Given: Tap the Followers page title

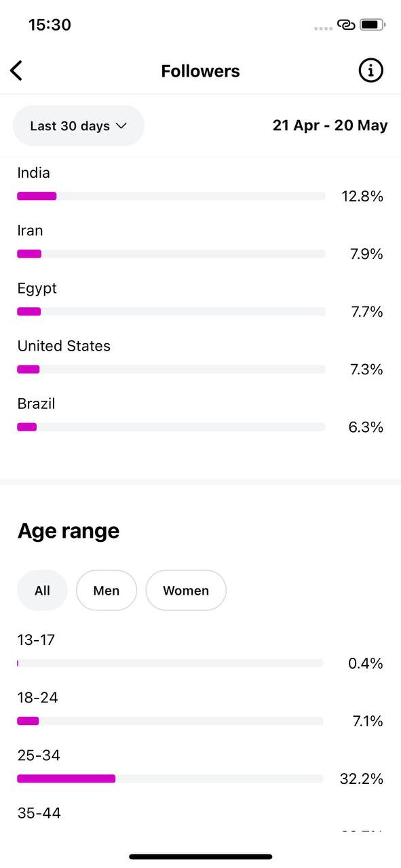Looking at the screenshot, I should pos(200,71).
